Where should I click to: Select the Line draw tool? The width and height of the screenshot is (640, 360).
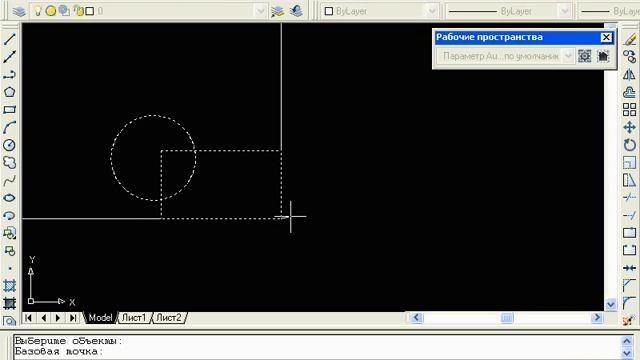click(9, 39)
